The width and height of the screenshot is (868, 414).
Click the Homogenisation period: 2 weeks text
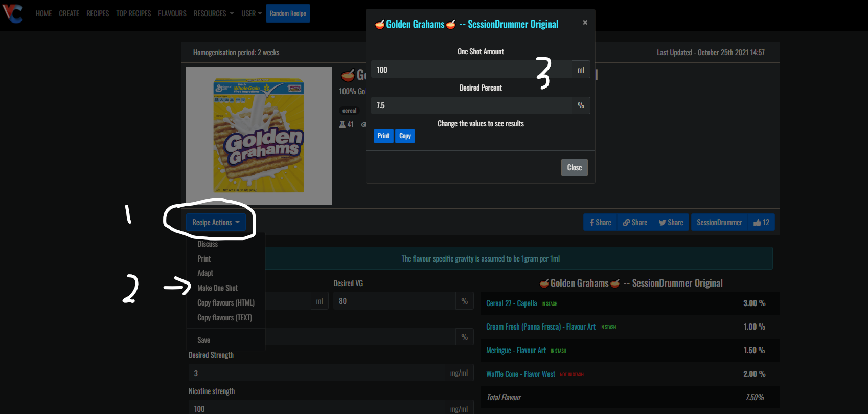pyautogui.click(x=236, y=52)
